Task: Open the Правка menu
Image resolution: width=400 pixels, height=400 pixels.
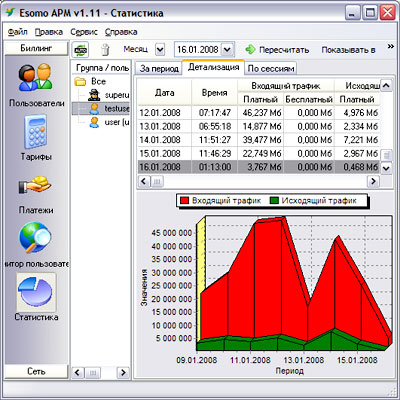Action: click(x=49, y=32)
